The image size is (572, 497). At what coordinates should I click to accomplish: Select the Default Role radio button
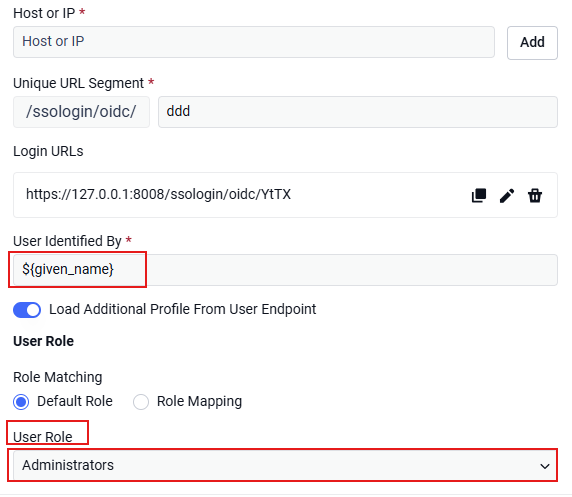click(21, 402)
